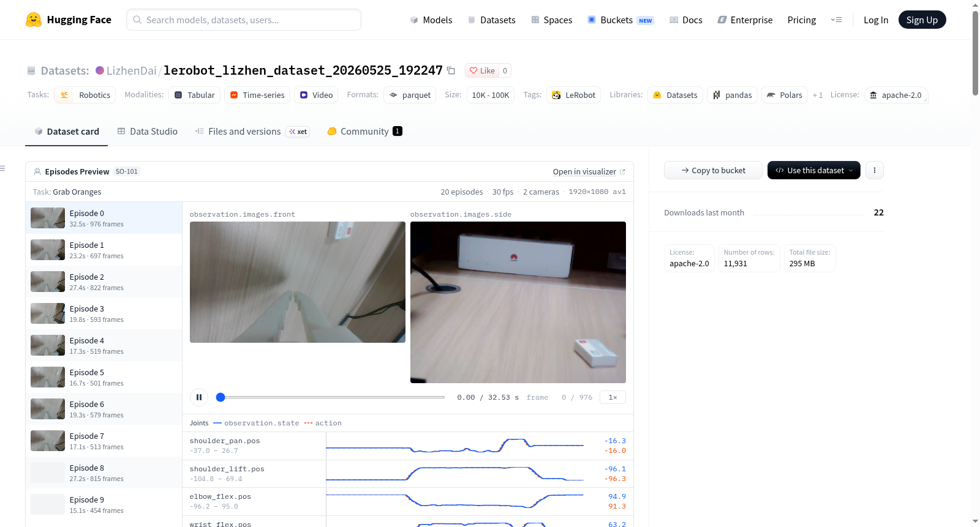980x527 pixels.
Task: Click the search models input field
Action: [244, 20]
